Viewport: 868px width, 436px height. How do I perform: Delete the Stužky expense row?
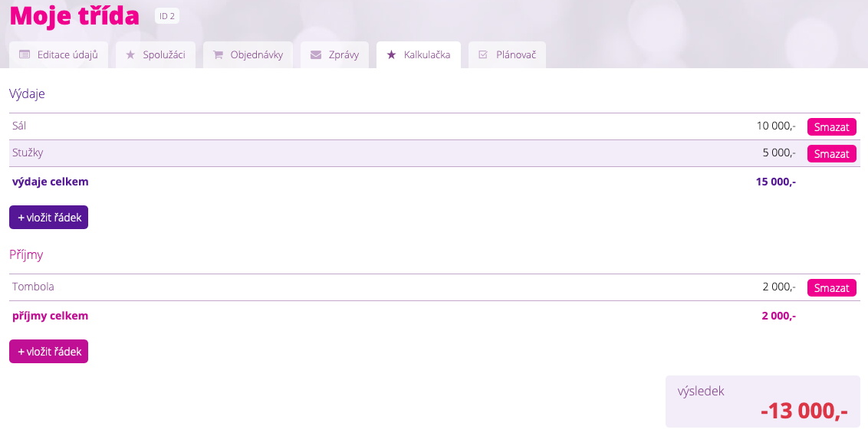[831, 154]
